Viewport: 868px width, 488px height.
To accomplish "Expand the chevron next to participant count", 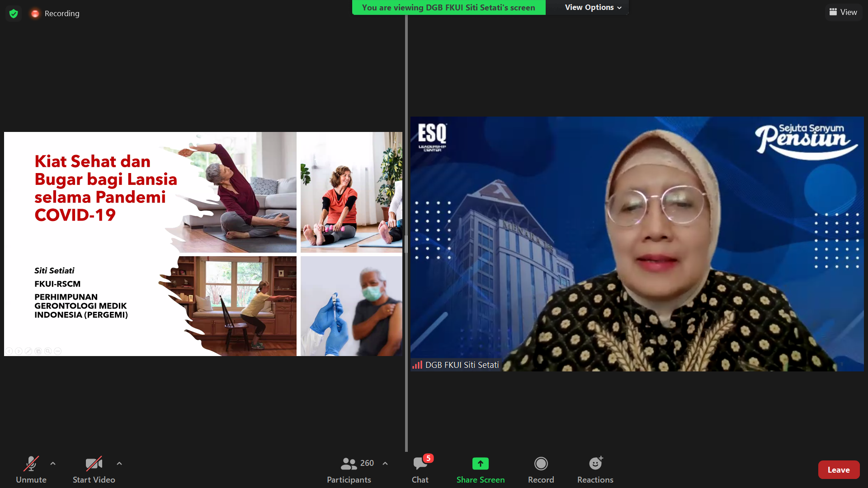I will click(x=385, y=464).
